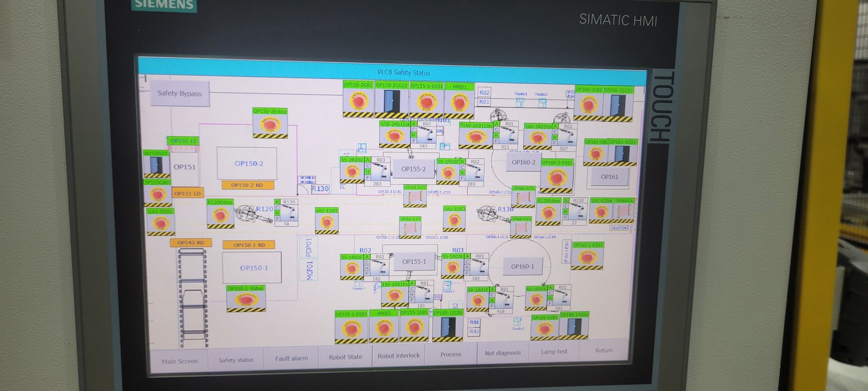
Task: Click the OP160-2-ES01 emergency stop icon
Action: point(557,179)
